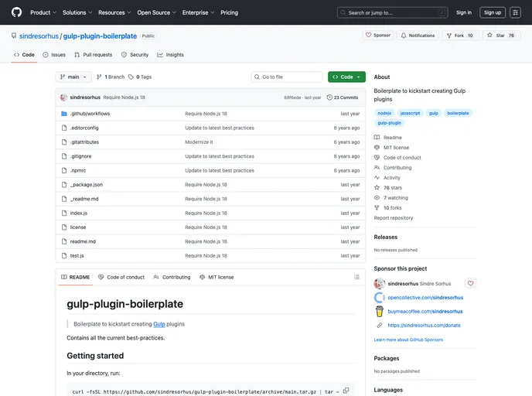Switch to the Issues tab

point(54,55)
